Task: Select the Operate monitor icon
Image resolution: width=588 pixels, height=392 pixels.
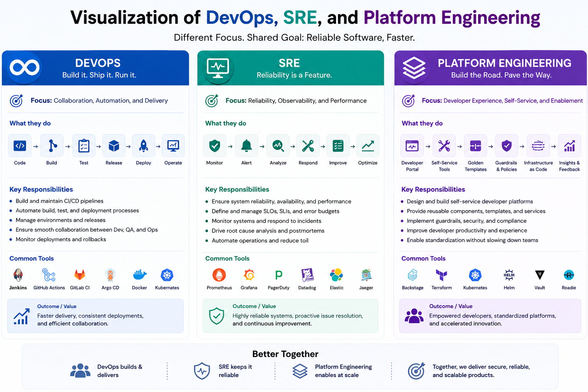Action: [173, 145]
